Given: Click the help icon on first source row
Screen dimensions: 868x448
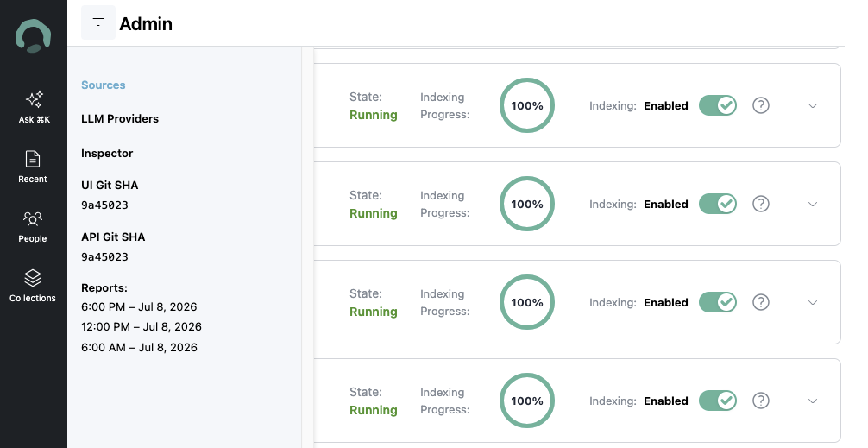Looking at the screenshot, I should [x=761, y=105].
